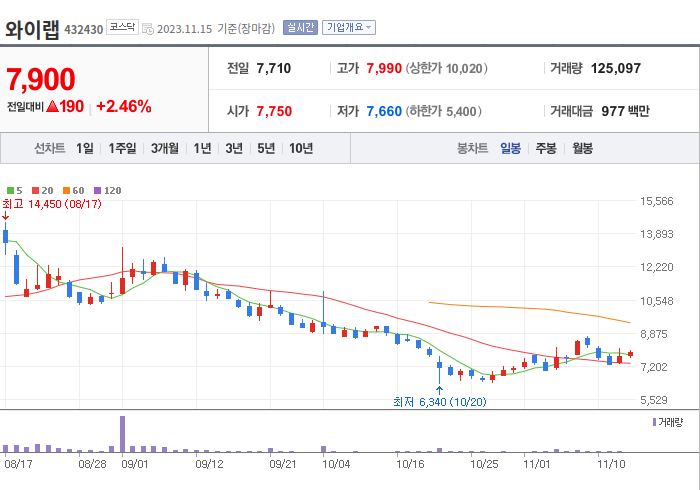
Task: Select the 1주일 line chart tab
Action: (122, 148)
